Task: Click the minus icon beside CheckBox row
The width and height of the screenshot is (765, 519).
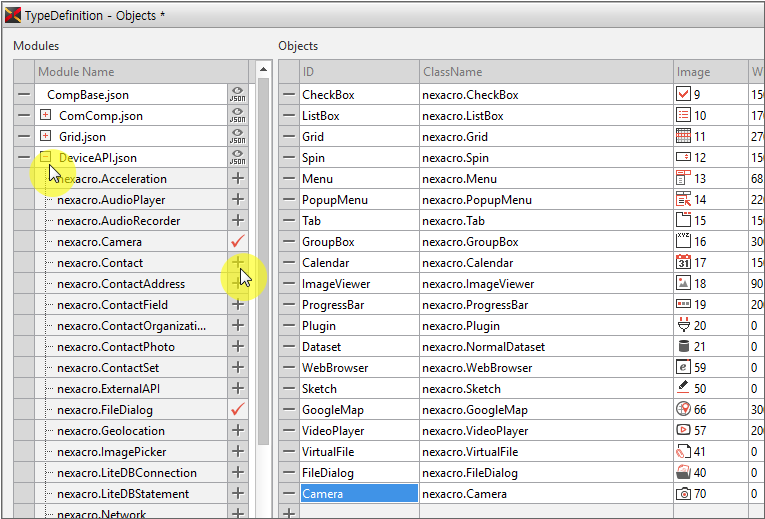Action: (x=289, y=95)
